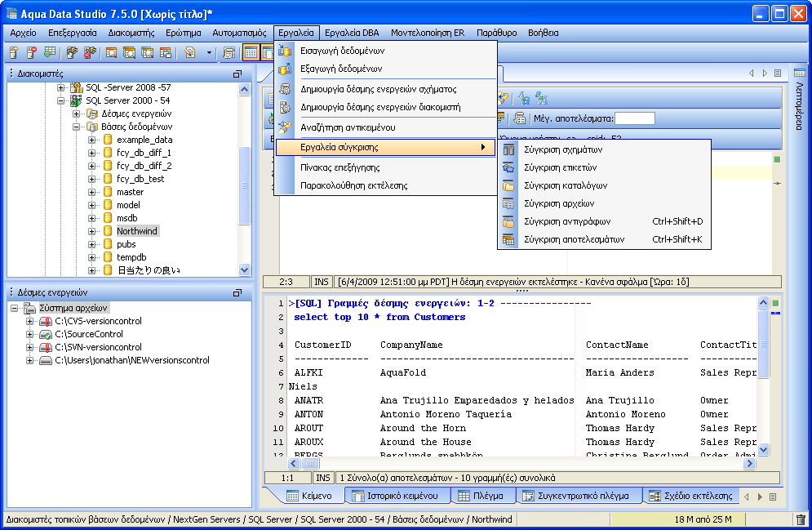The image size is (812, 530).
Task: Expand the Northwind database node
Action: pyautogui.click(x=91, y=232)
